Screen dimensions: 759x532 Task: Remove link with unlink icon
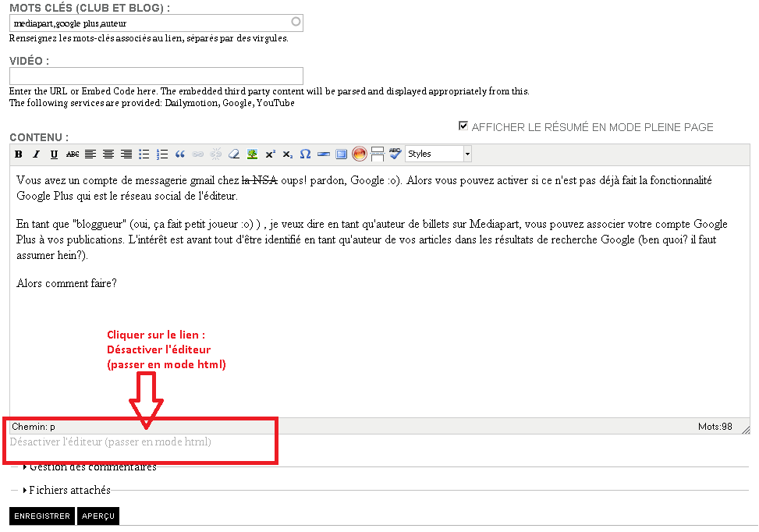(x=216, y=154)
